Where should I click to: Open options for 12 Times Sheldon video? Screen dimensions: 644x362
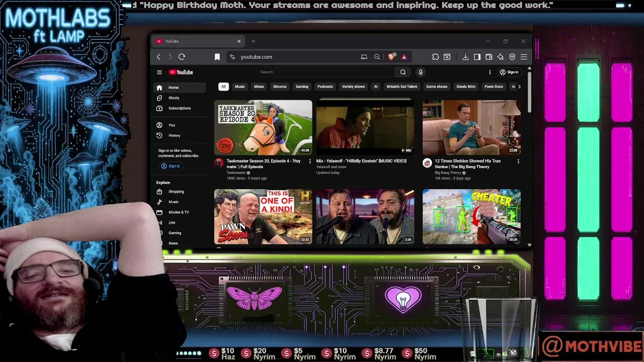(x=518, y=161)
